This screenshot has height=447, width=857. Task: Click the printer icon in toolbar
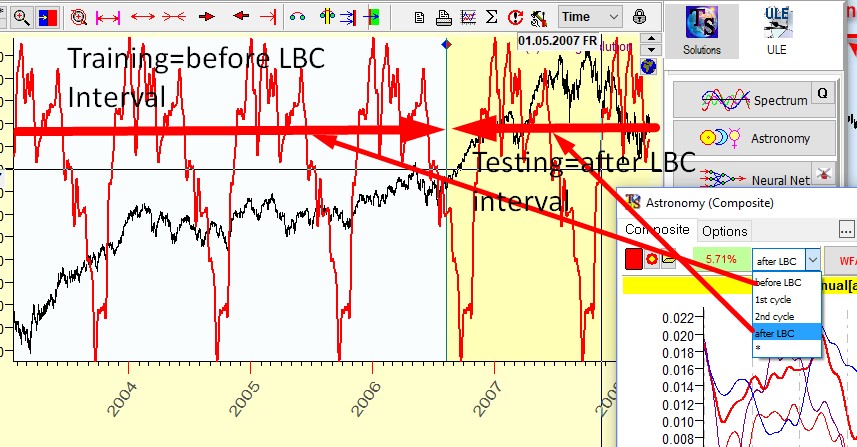444,16
